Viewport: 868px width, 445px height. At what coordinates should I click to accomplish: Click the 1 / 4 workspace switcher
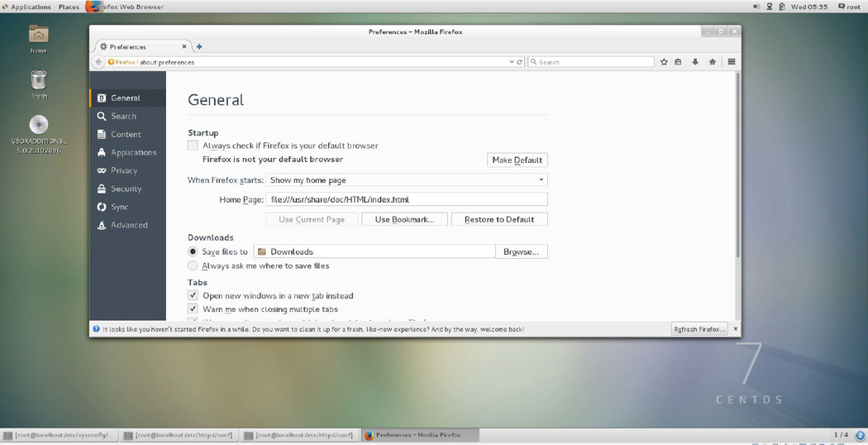point(841,435)
